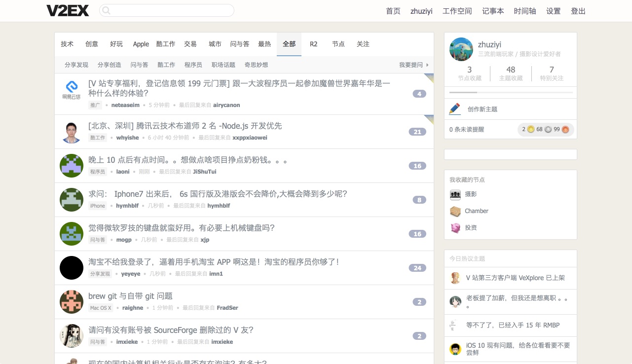
Task: Open the 职场话题 sub-node link
Action: [x=223, y=65]
